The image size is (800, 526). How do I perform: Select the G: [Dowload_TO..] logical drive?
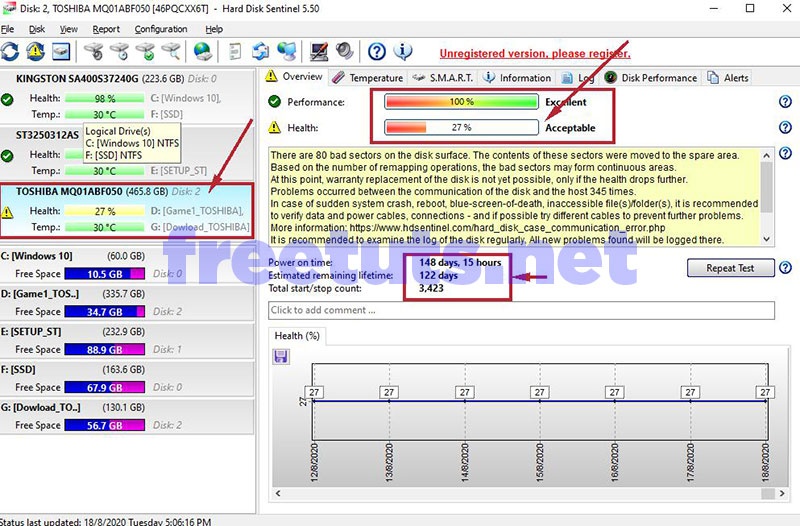(x=127, y=416)
